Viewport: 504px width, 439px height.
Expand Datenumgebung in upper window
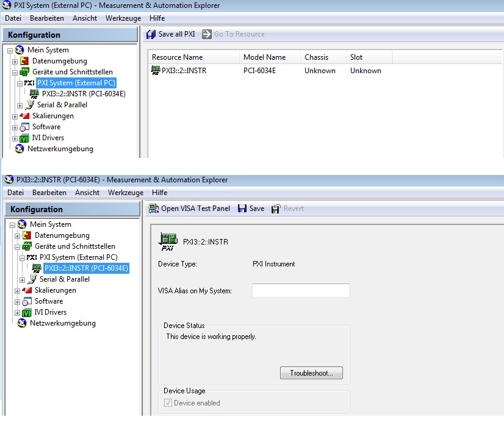pos(15,62)
